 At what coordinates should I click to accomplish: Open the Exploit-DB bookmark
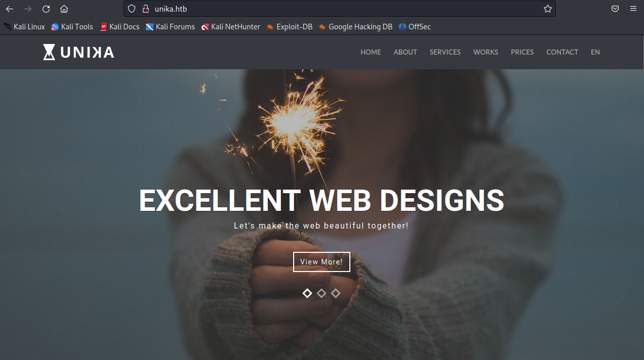[x=290, y=27]
